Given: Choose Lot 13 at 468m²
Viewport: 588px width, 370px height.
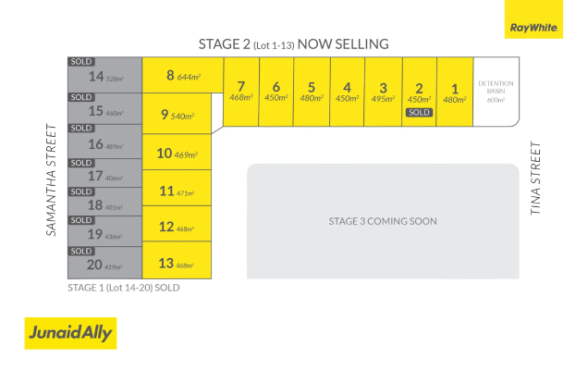Looking at the screenshot, I should click(177, 265).
